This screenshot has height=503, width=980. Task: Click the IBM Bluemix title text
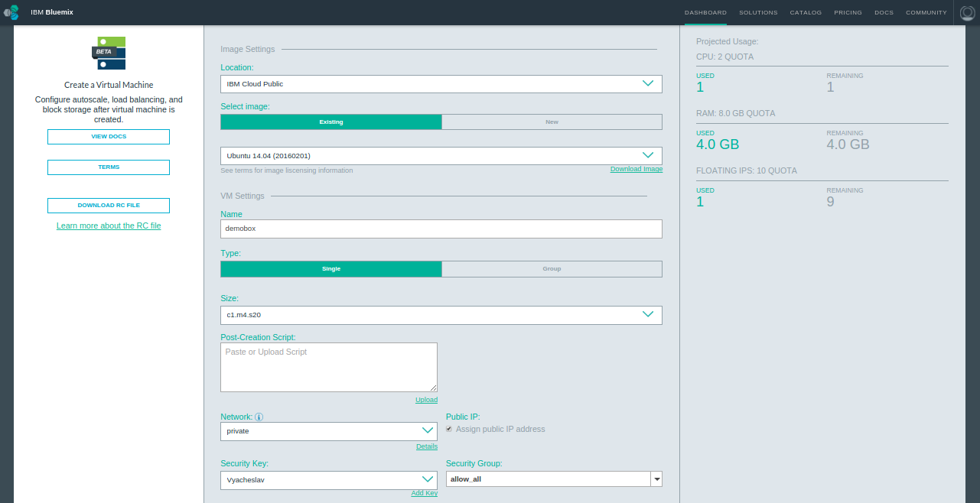(x=52, y=12)
